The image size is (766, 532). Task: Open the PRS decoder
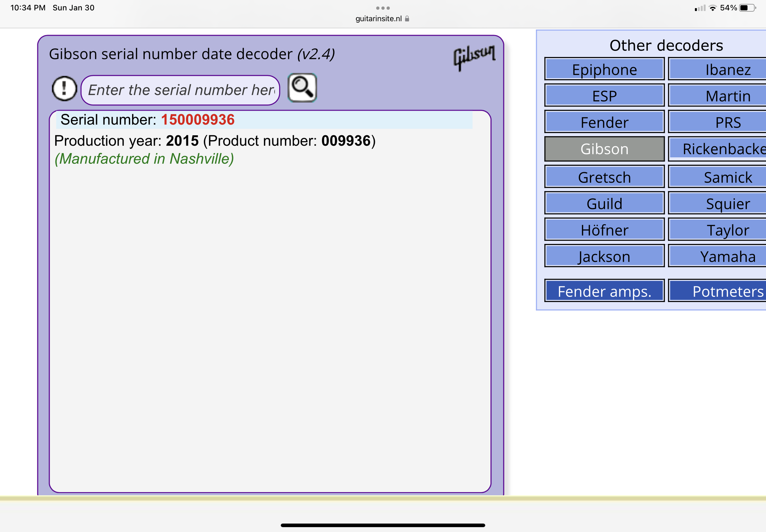[717, 122]
